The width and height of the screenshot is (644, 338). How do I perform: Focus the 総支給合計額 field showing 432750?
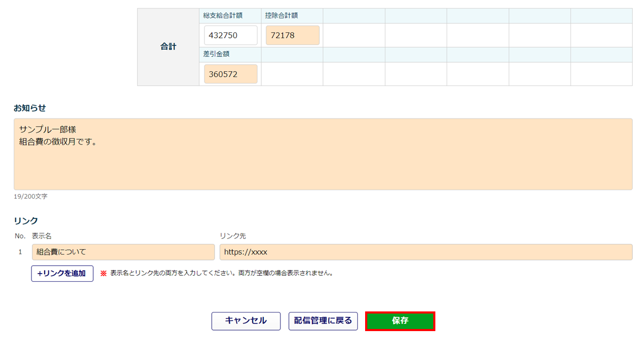pyautogui.click(x=231, y=36)
